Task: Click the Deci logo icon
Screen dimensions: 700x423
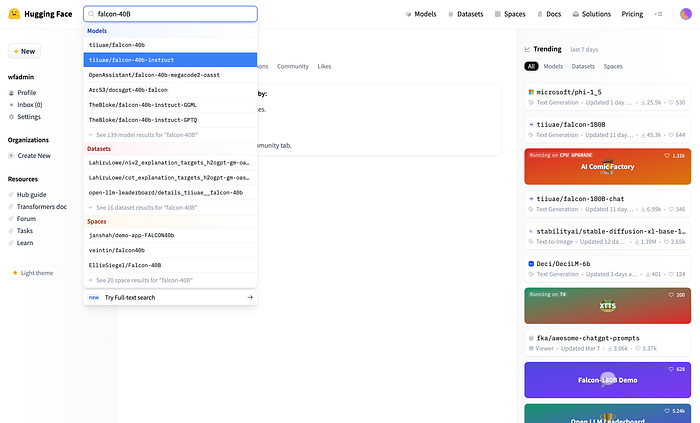Action: [531, 264]
